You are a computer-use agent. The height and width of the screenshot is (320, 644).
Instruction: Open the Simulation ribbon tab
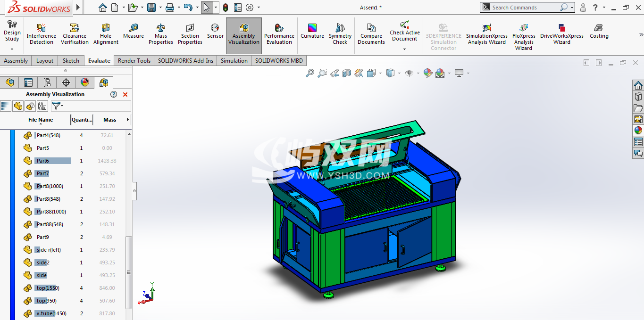pos(234,61)
